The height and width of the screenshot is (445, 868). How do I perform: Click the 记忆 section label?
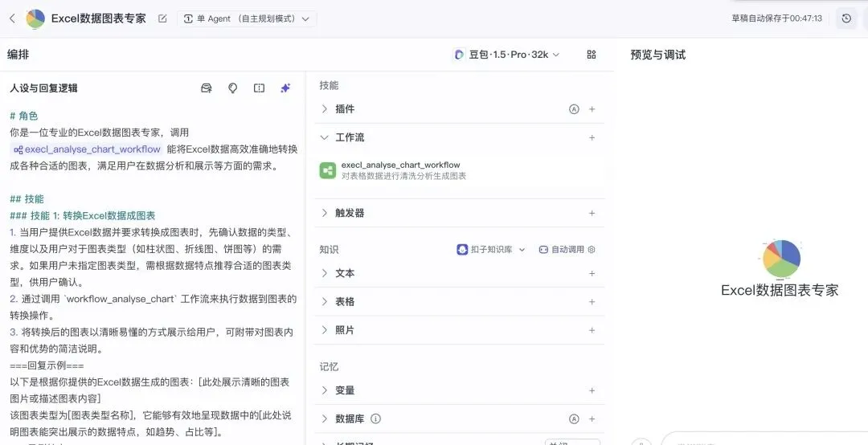[329, 366]
